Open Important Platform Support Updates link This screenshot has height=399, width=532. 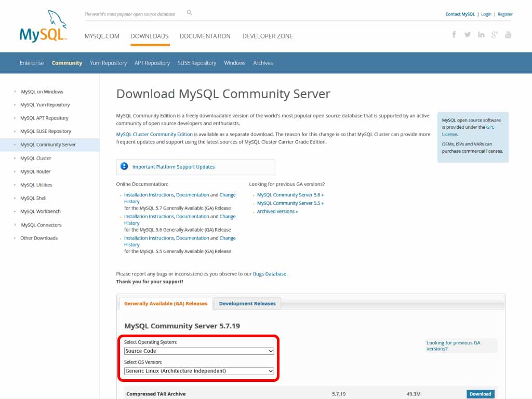pos(174,167)
